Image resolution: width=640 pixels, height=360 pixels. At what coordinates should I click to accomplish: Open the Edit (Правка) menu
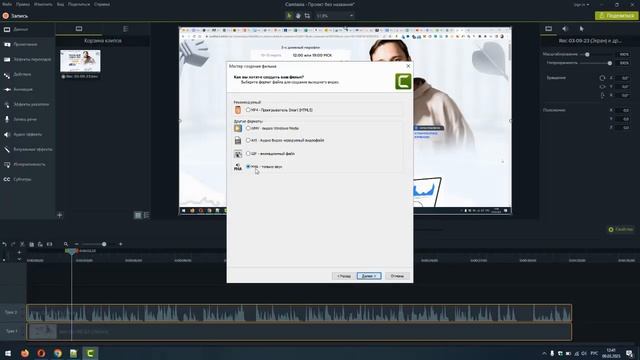point(23,4)
